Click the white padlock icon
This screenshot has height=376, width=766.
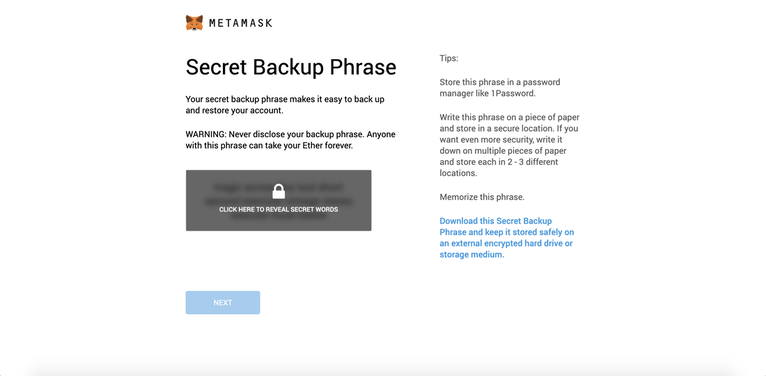278,191
